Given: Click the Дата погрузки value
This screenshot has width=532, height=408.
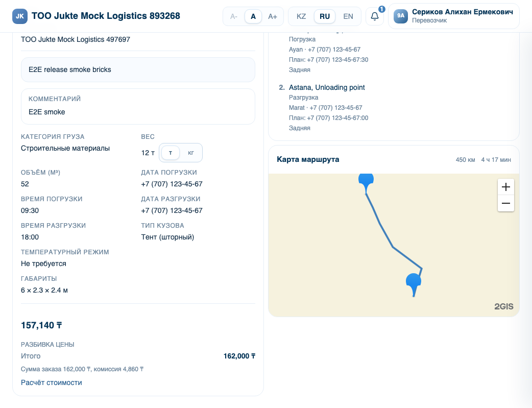Looking at the screenshot, I should coord(172,184).
